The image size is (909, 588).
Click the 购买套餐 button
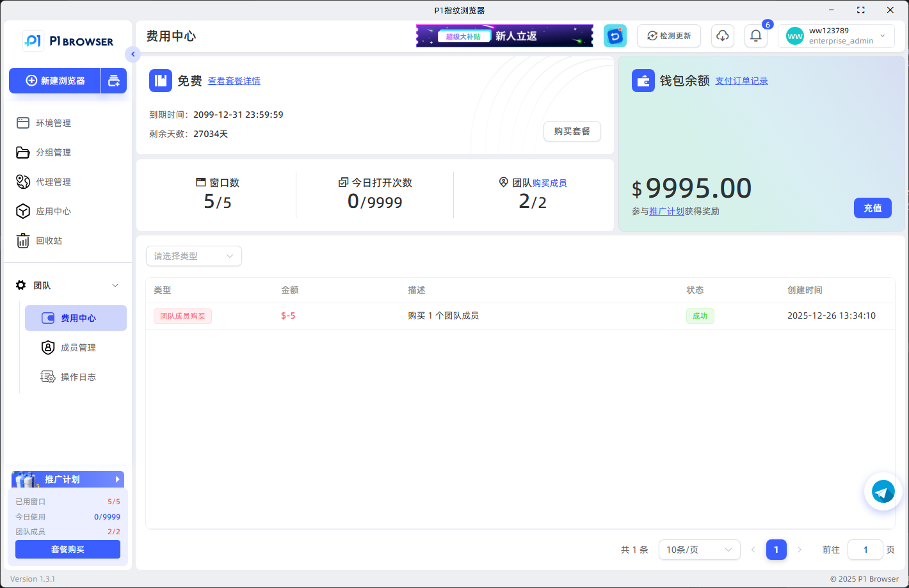point(572,131)
